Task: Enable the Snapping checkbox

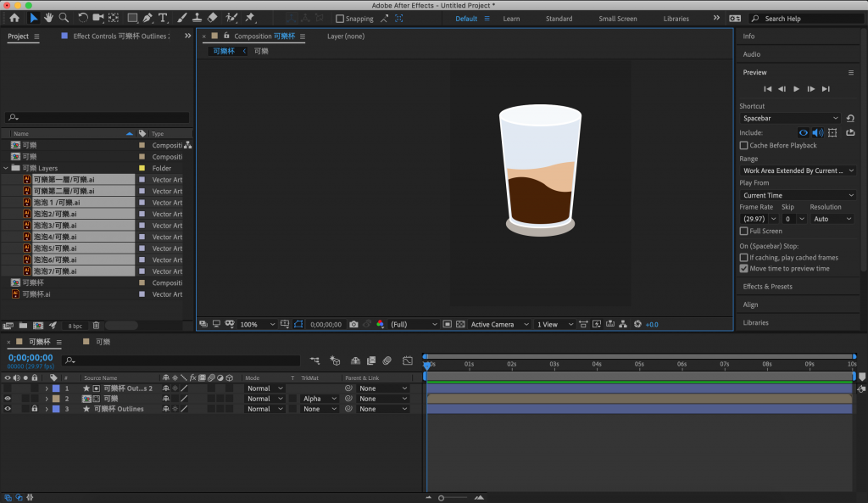Action: pos(340,19)
